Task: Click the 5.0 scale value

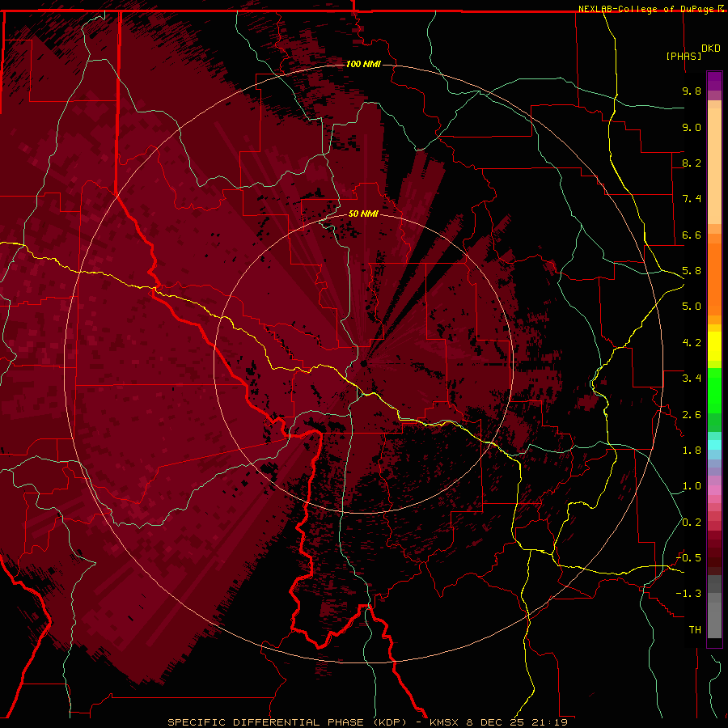Action: tap(692, 307)
